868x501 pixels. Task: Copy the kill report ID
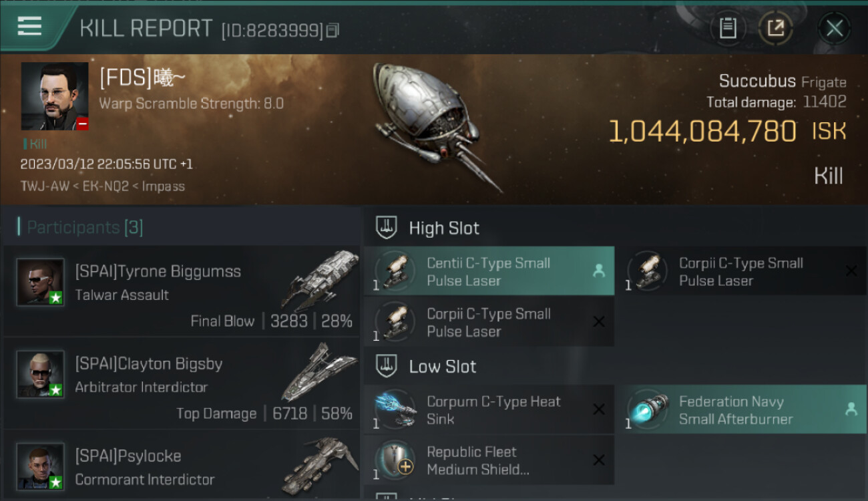(333, 30)
